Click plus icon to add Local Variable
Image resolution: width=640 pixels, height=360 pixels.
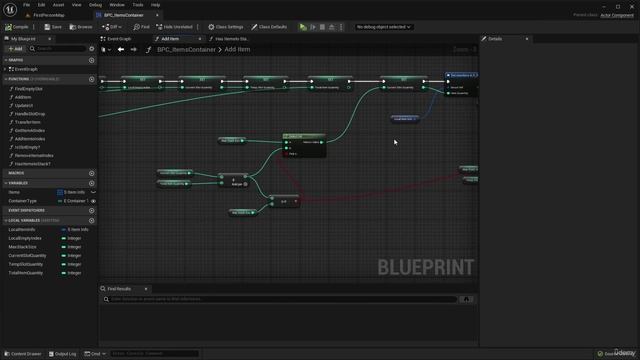click(91, 220)
